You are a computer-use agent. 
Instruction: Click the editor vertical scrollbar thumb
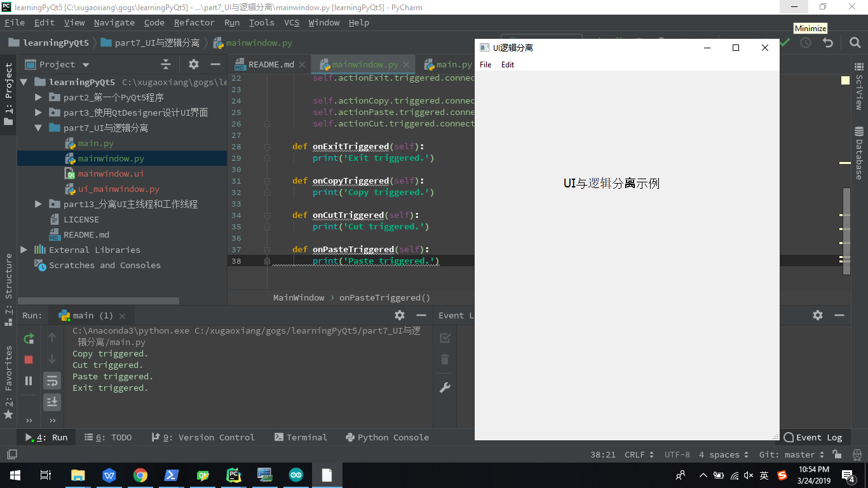(846, 231)
